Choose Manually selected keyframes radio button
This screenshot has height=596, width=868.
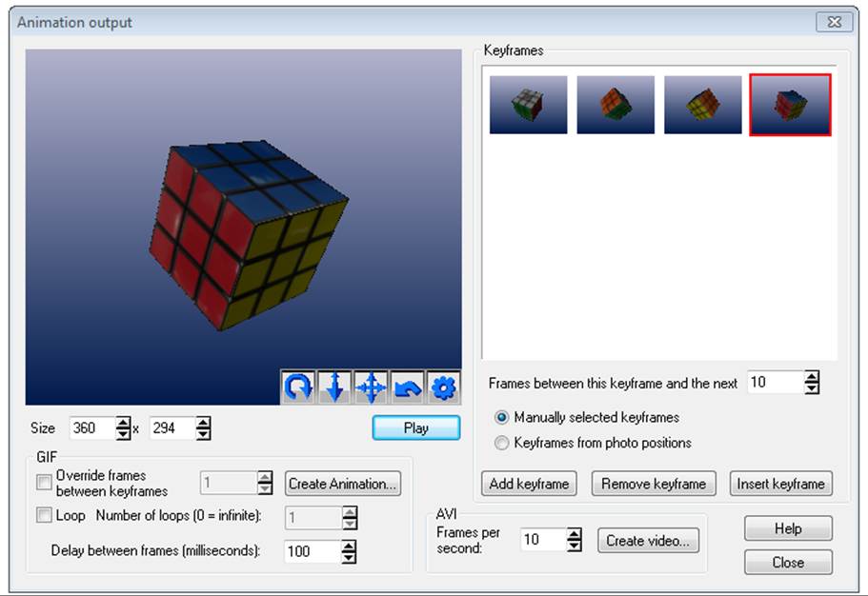pyautogui.click(x=501, y=417)
